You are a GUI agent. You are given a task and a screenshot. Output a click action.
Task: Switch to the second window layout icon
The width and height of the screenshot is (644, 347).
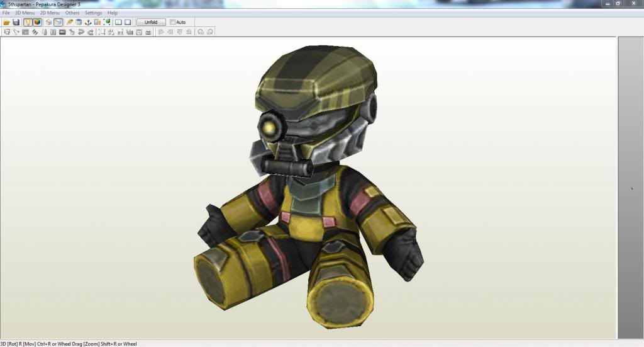click(127, 22)
